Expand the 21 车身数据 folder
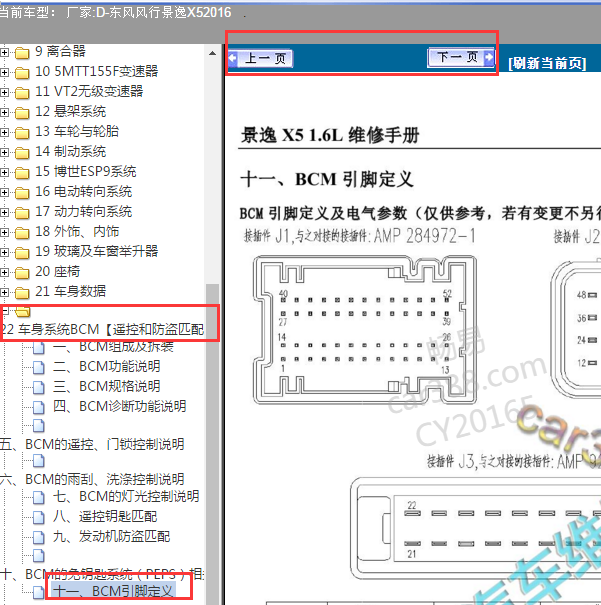Viewport: 601px width, 605px height. [x=4, y=292]
